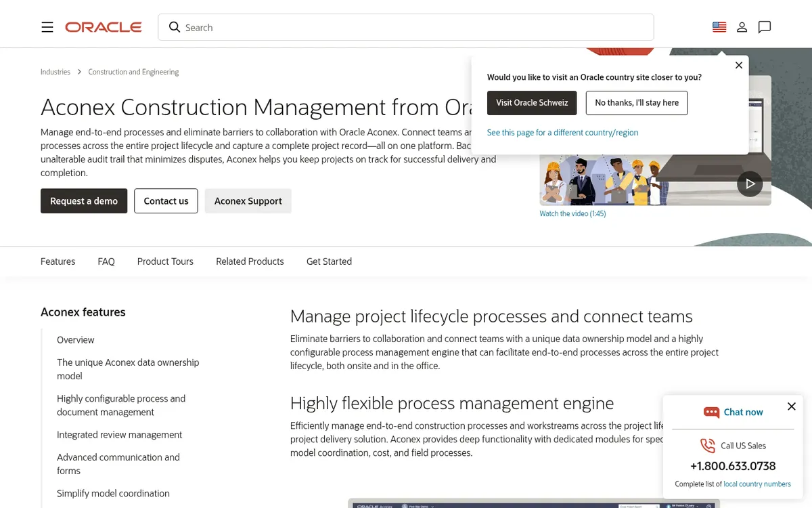
Task: Open Construction and Engineering breadcrumb
Action: tap(133, 72)
